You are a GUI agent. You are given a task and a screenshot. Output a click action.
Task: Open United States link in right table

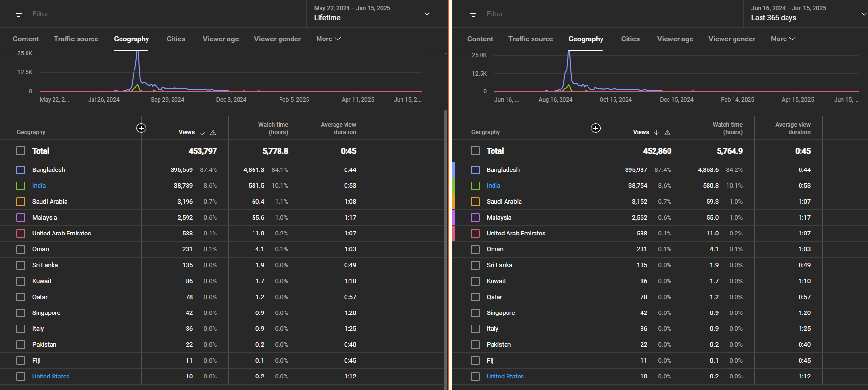pos(505,377)
